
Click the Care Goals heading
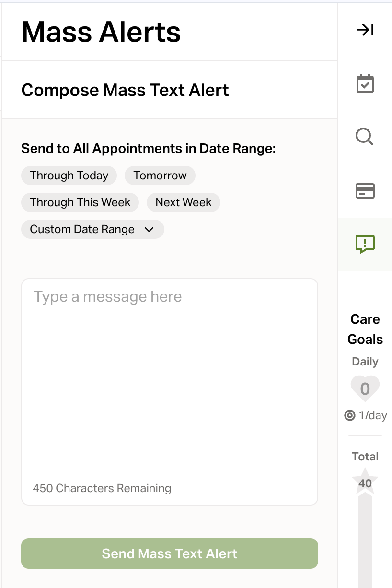(365, 329)
